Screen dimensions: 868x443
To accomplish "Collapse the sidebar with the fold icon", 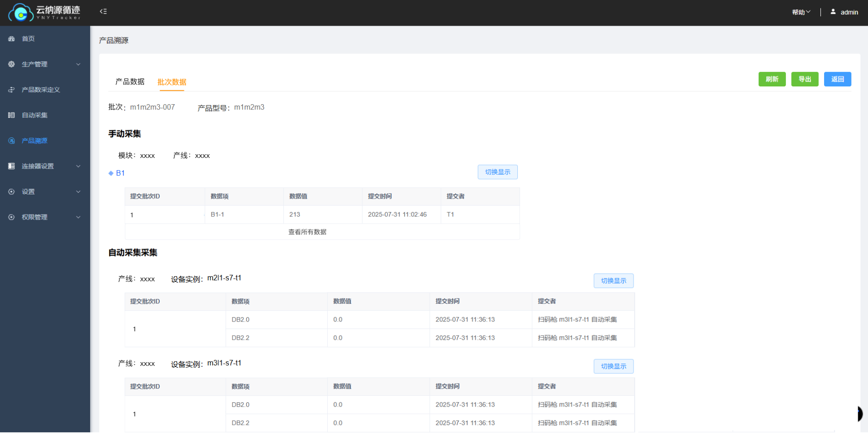I will tap(103, 11).
